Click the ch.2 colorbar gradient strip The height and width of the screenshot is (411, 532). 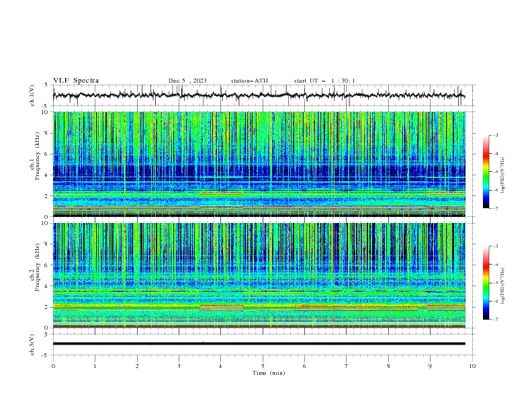(486, 283)
